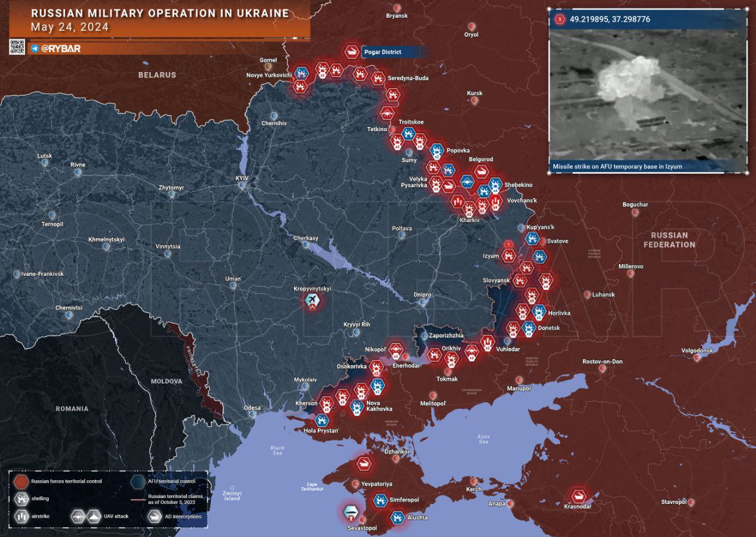
Task: Select the shelling legend icon
Action: 21,499
